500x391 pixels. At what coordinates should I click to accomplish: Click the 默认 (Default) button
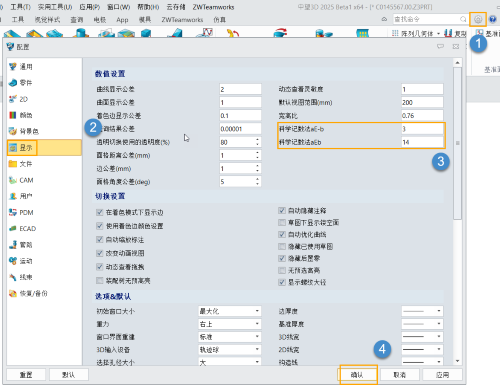coord(69,375)
